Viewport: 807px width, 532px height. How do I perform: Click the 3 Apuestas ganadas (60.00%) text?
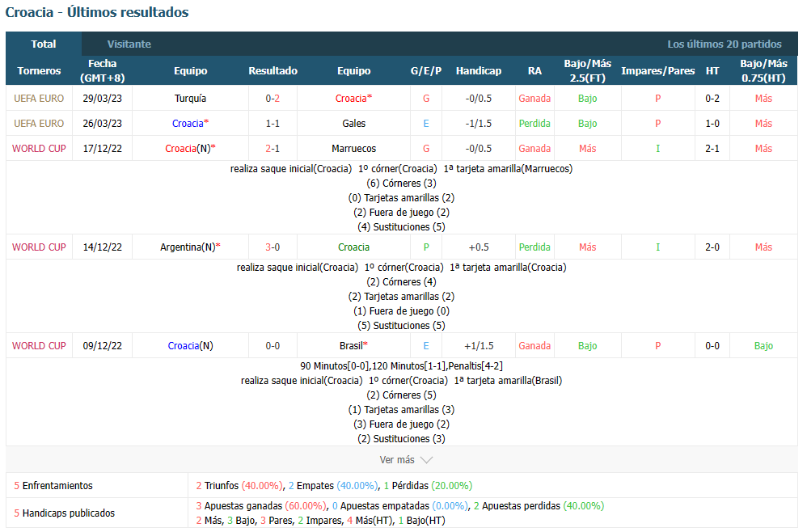point(261,506)
